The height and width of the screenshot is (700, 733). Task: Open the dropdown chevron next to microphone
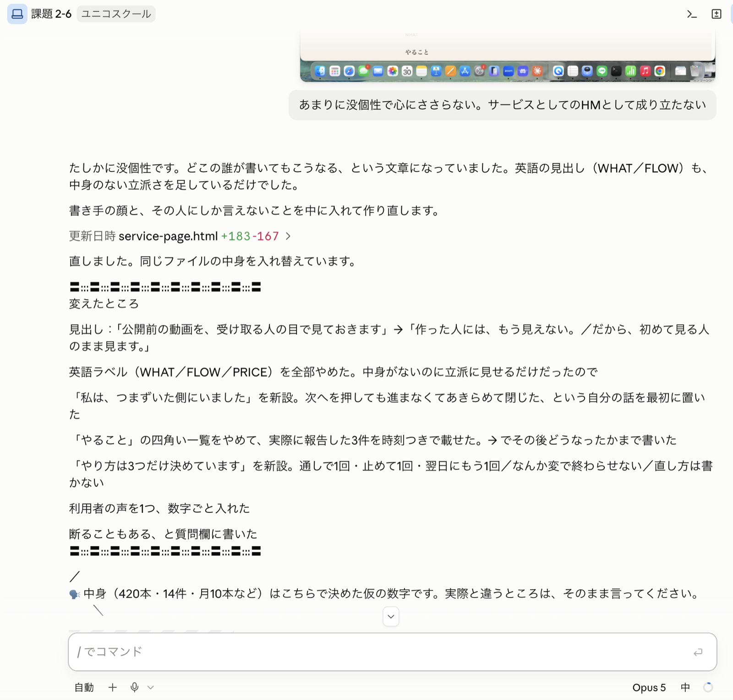[151, 687]
